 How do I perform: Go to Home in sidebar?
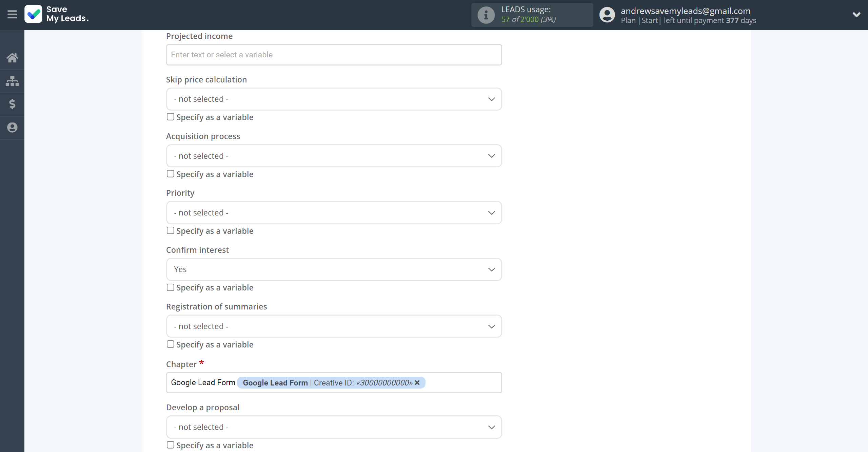click(12, 58)
